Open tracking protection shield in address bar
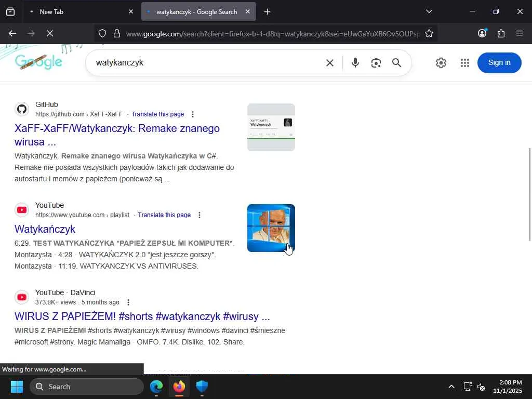The width and height of the screenshot is (532, 399). point(102,33)
